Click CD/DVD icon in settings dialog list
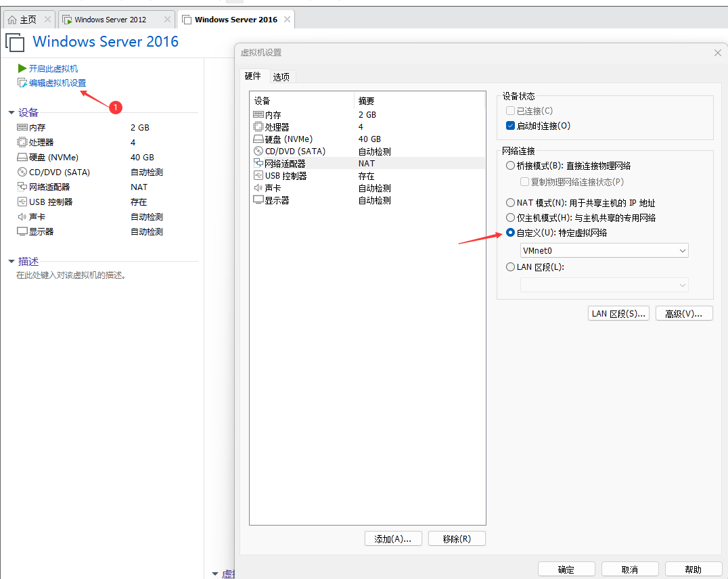The height and width of the screenshot is (579, 728). [258, 151]
